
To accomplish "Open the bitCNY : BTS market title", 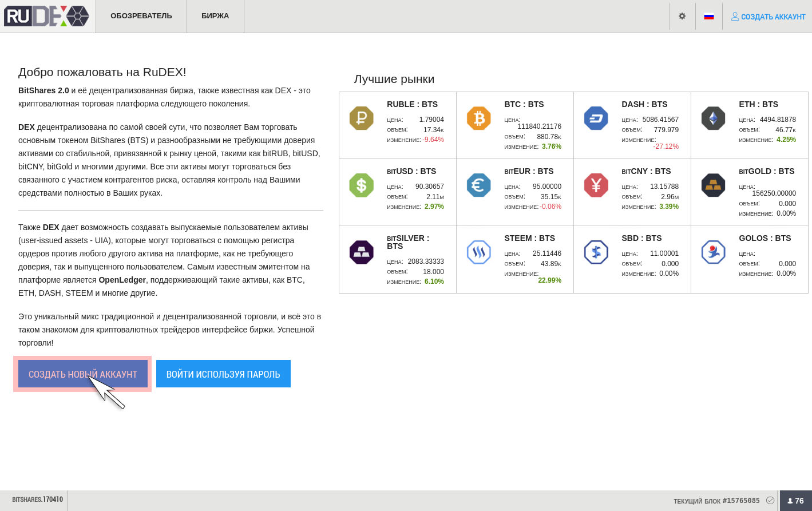I will pos(646,171).
